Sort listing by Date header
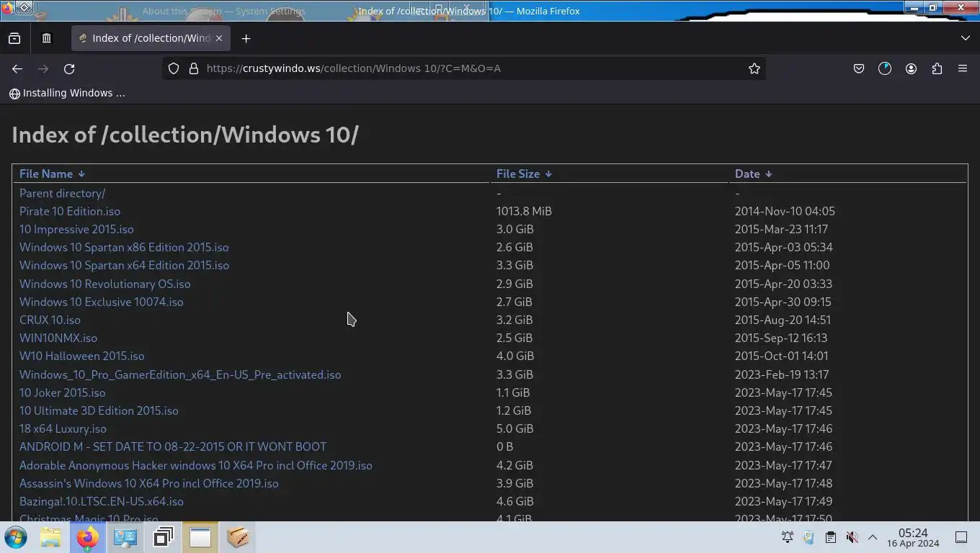 [x=747, y=174]
